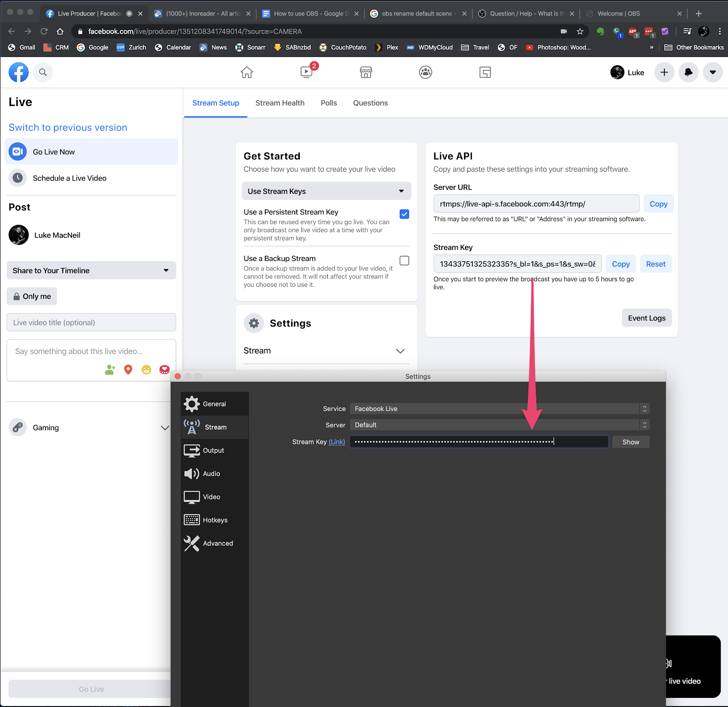Open Advanced settings in OBS
This screenshot has height=707, width=728.
click(215, 543)
